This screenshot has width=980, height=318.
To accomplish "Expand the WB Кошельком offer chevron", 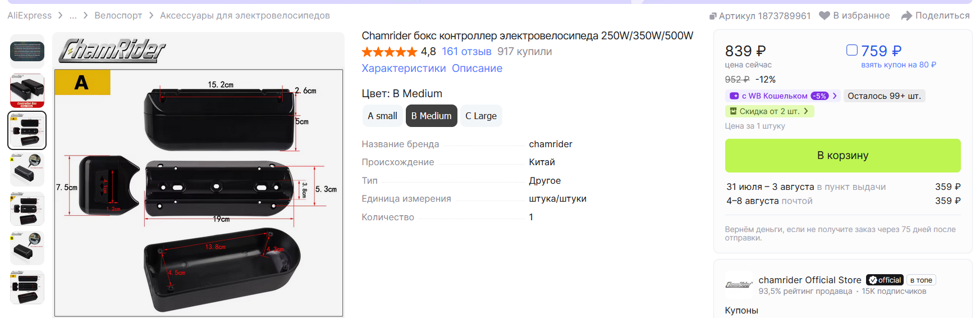I will coord(835,96).
